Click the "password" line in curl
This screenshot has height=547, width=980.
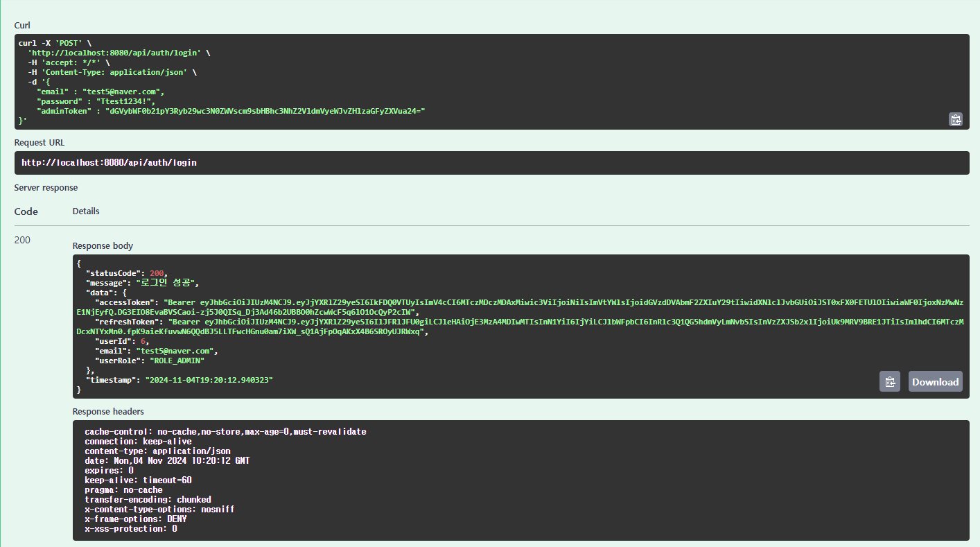96,101
